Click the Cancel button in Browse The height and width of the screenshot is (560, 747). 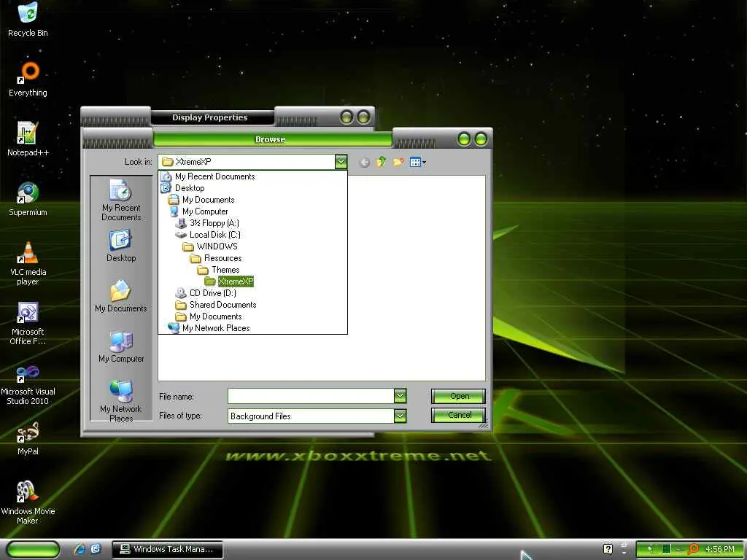[458, 415]
